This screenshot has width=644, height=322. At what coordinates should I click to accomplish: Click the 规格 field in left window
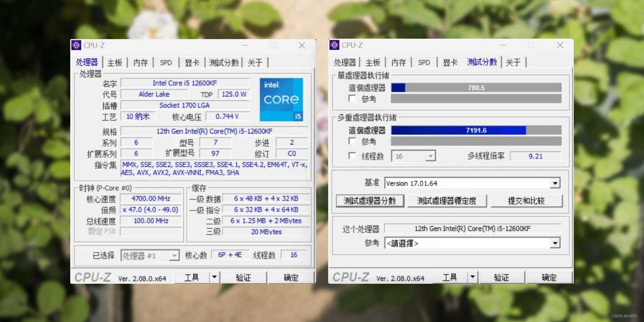(x=214, y=131)
